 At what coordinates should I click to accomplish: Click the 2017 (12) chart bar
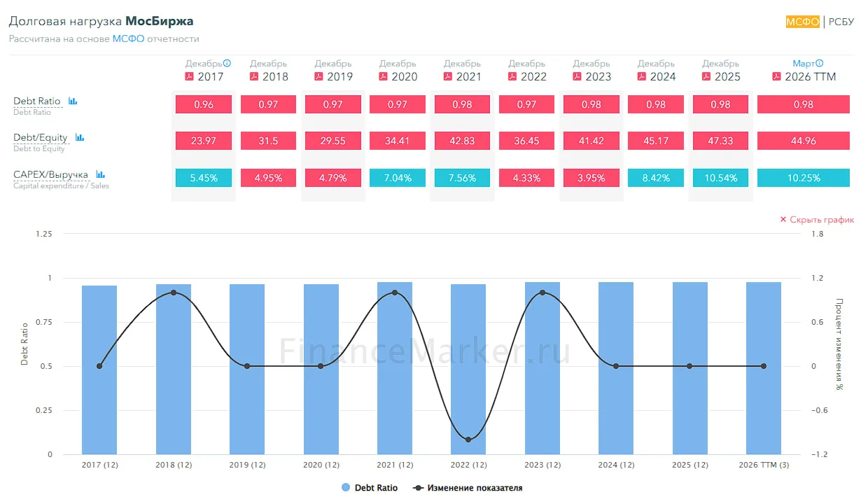click(x=99, y=370)
